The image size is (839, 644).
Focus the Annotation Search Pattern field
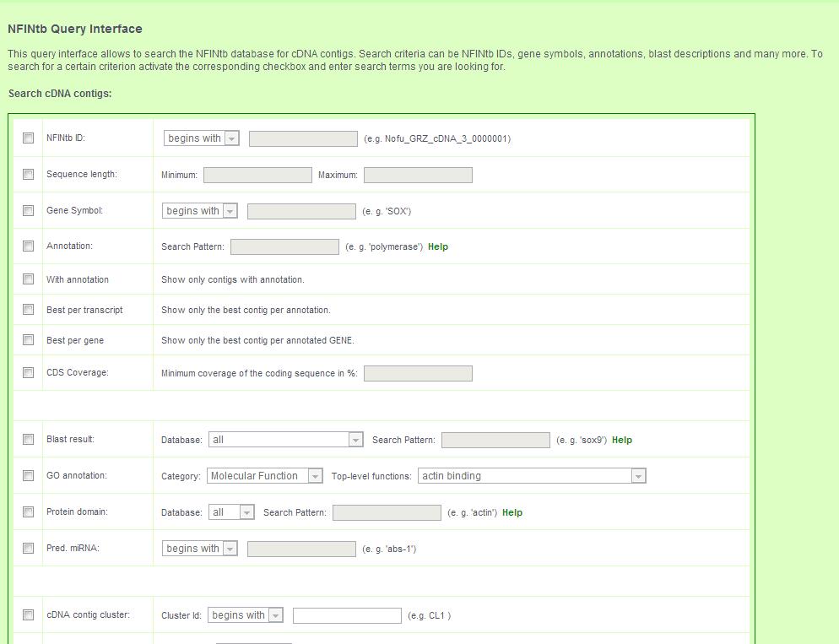(284, 246)
